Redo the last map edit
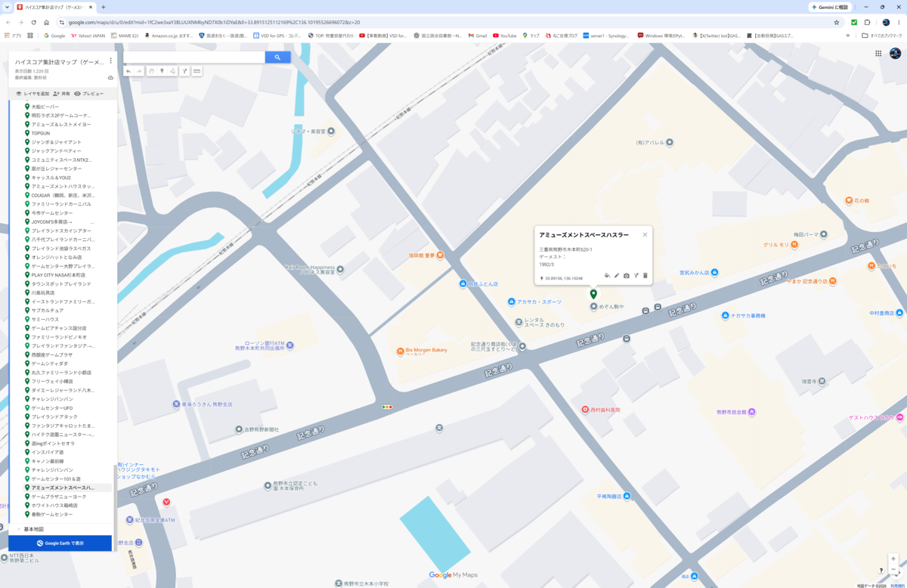907x588 pixels. coord(139,71)
